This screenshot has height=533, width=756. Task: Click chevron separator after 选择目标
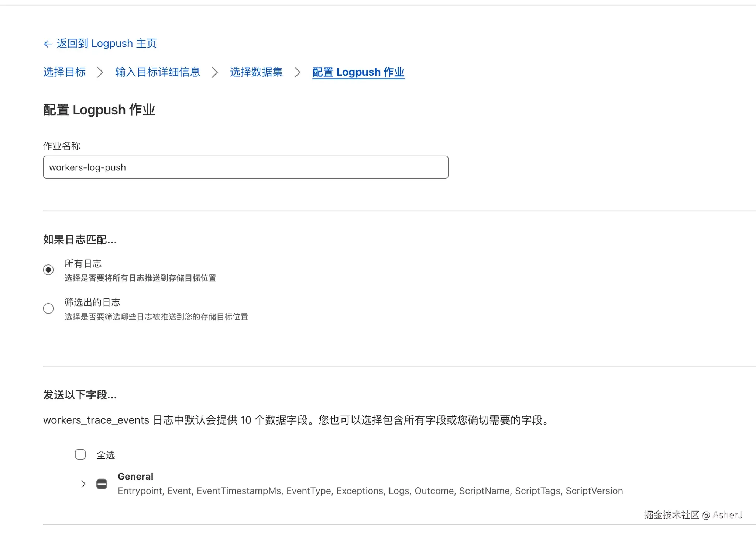[100, 72]
